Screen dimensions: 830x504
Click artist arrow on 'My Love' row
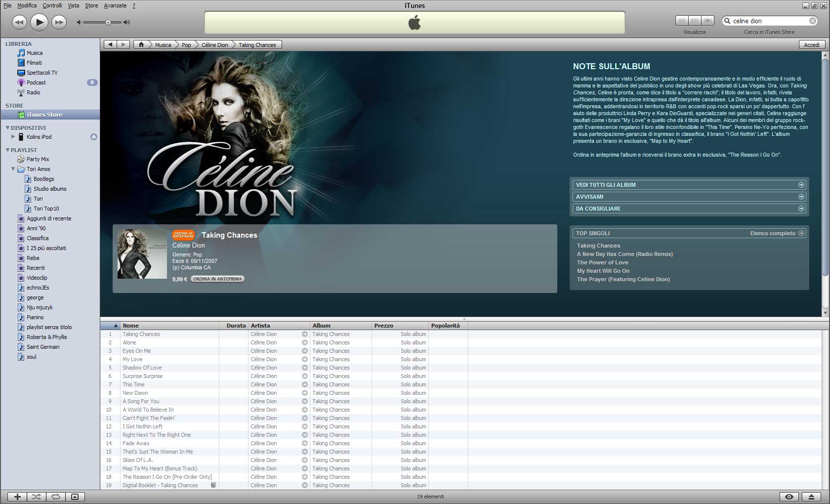click(304, 359)
